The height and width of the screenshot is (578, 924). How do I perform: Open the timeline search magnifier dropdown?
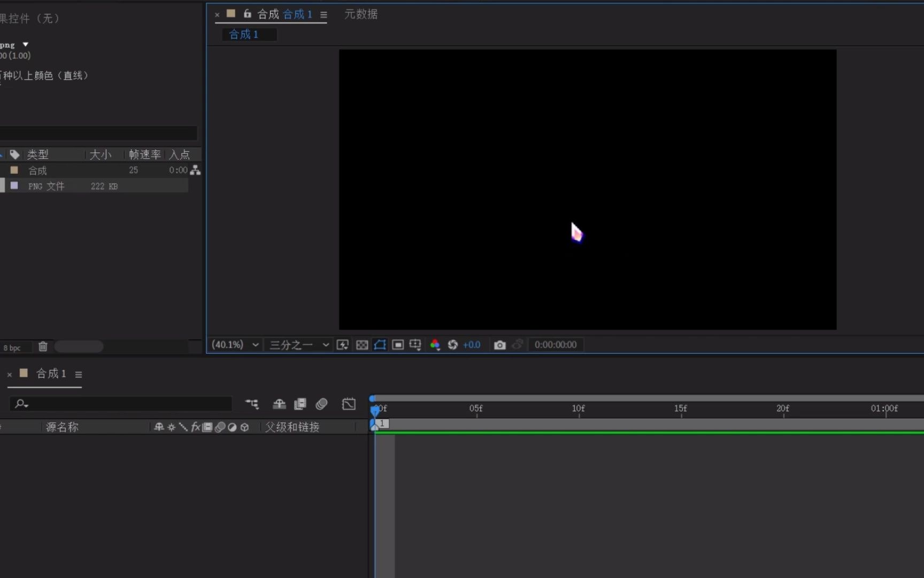pos(21,404)
